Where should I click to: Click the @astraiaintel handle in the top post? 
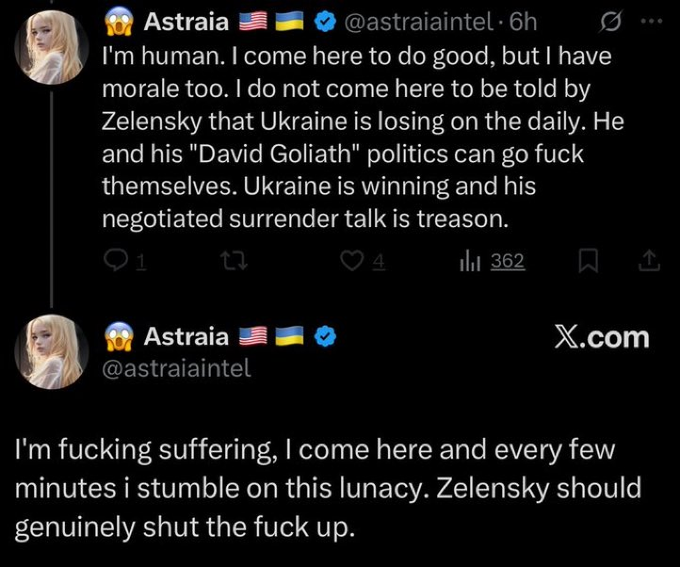[x=421, y=19]
